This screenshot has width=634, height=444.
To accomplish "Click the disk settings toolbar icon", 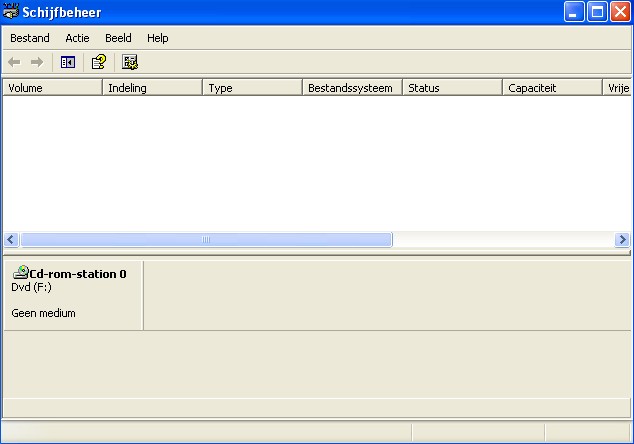I will [x=130, y=62].
